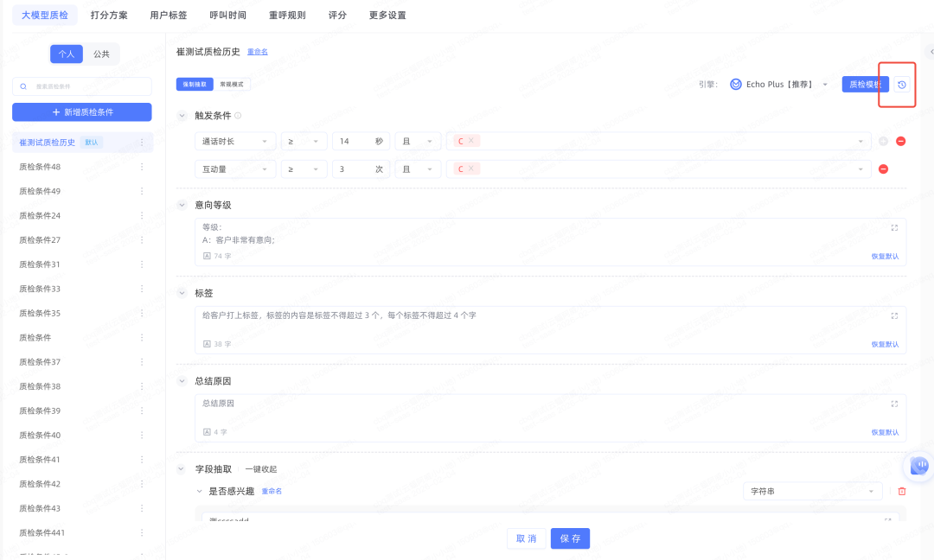Click the info icon beside 触发条件

pos(238,116)
